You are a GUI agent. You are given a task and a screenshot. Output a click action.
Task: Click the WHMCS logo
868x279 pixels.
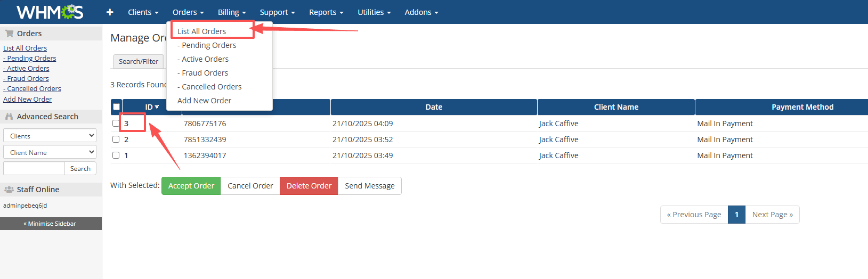pyautogui.click(x=50, y=12)
